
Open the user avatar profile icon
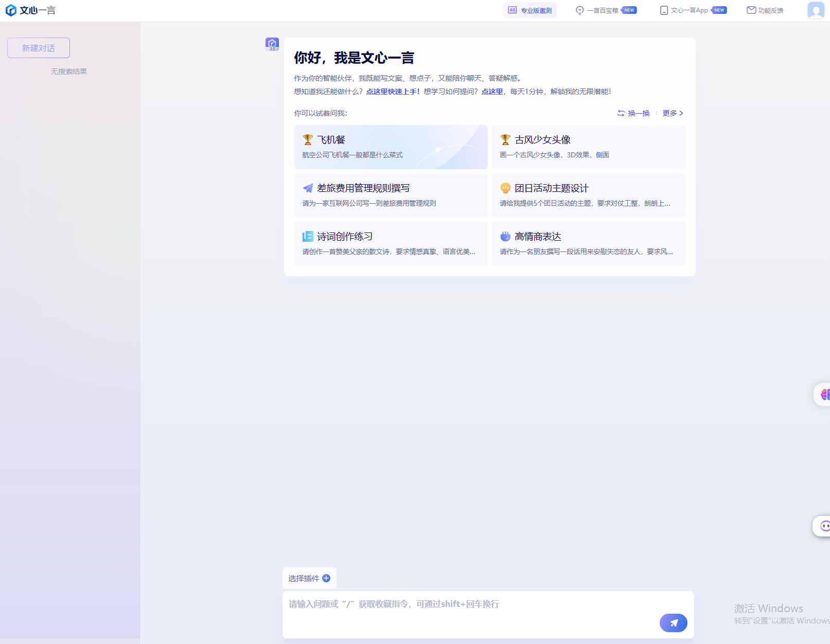click(816, 10)
